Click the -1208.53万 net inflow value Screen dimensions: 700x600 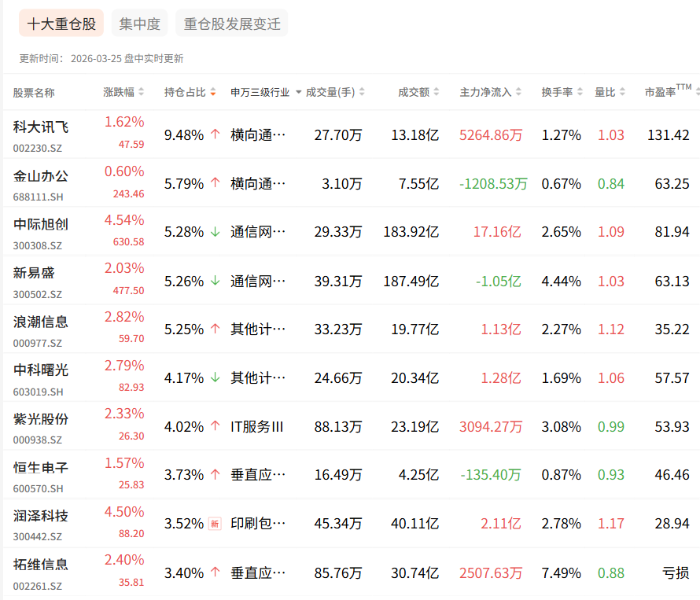point(493,183)
